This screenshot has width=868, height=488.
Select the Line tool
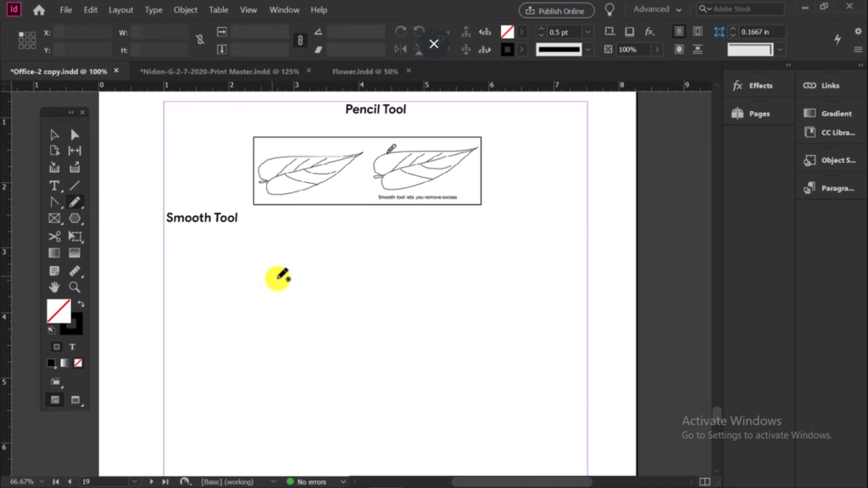[75, 186]
